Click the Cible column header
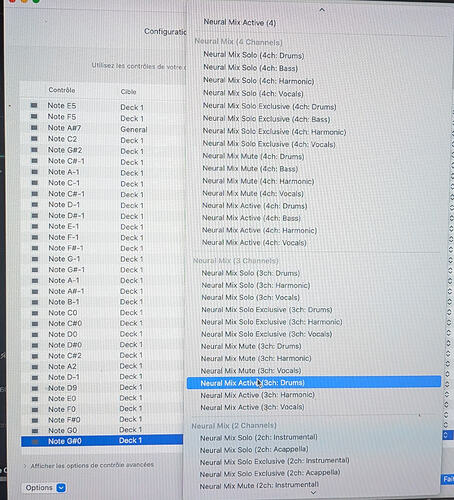 click(128, 92)
